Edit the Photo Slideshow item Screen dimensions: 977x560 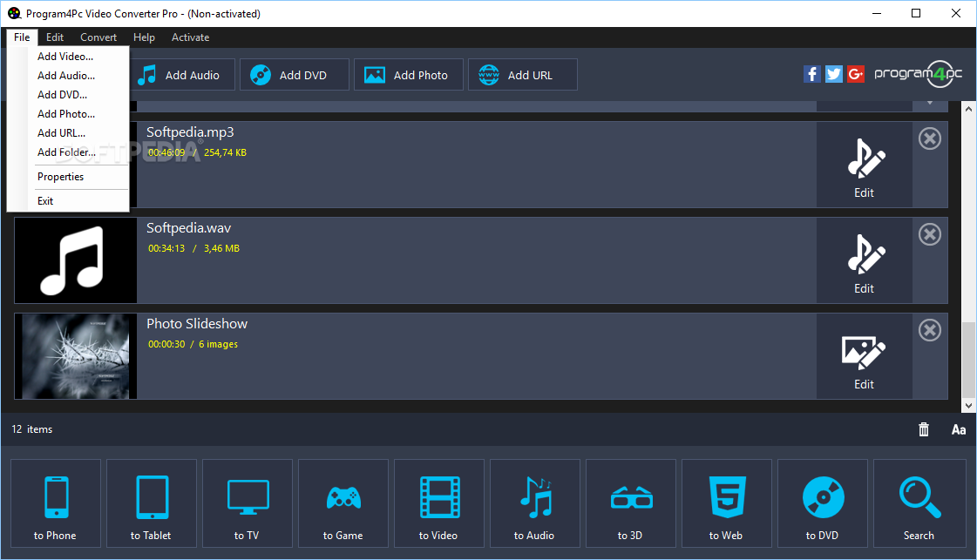tap(865, 356)
